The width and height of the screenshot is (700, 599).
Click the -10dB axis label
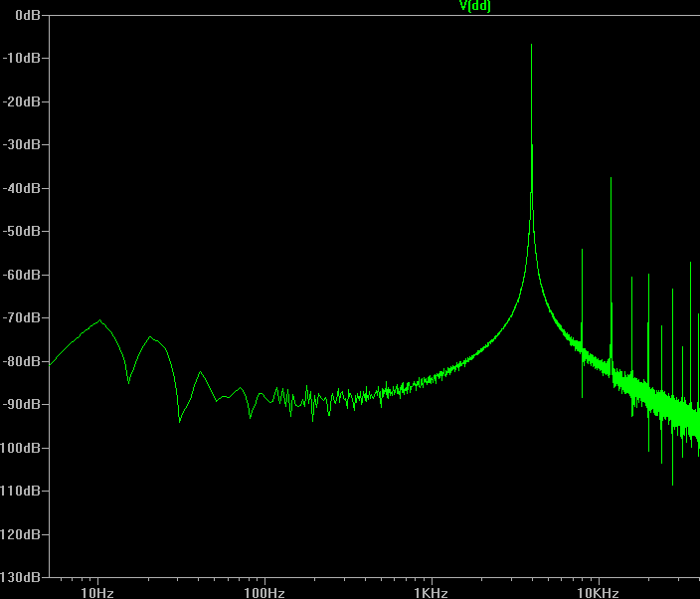point(22,58)
